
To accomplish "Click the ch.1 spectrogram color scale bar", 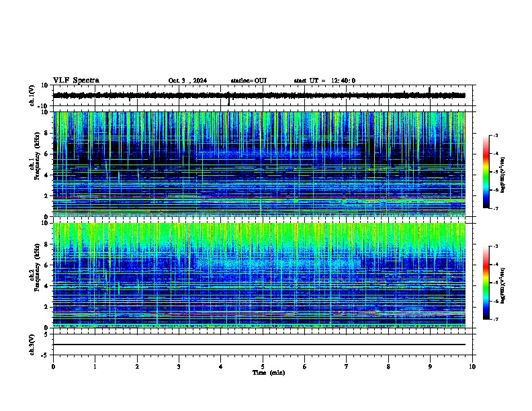I will click(486, 172).
